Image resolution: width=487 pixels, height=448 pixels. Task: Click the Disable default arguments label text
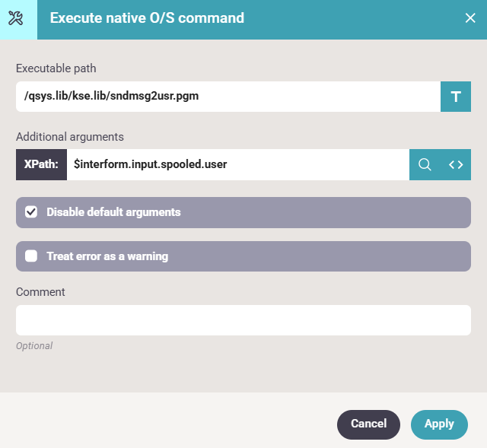pyautogui.click(x=113, y=212)
